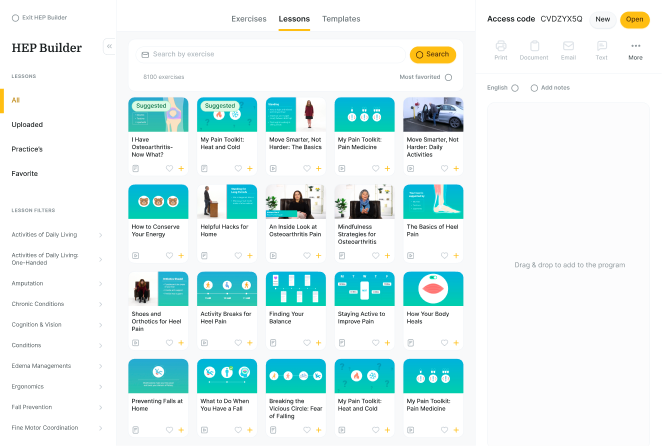Screen dimensions: 662x446
Task: Click the access code CVDZYX5Q text
Action: 561,19
